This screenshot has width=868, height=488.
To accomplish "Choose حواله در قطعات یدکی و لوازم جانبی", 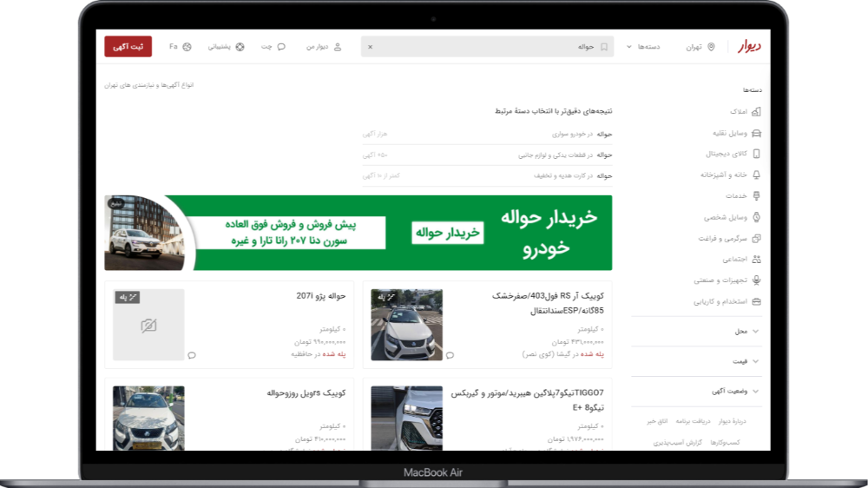I will [487, 155].
